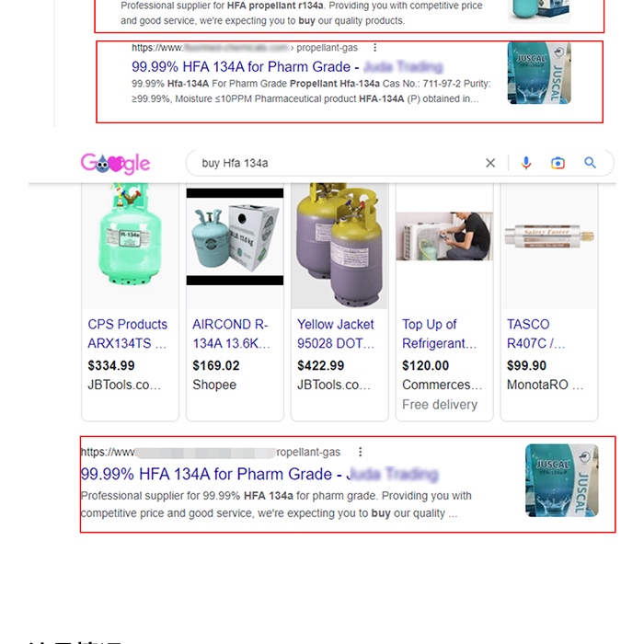Open TASCO R407C product listing
Image resolution: width=644 pixels, height=644 pixels.
coord(536,333)
